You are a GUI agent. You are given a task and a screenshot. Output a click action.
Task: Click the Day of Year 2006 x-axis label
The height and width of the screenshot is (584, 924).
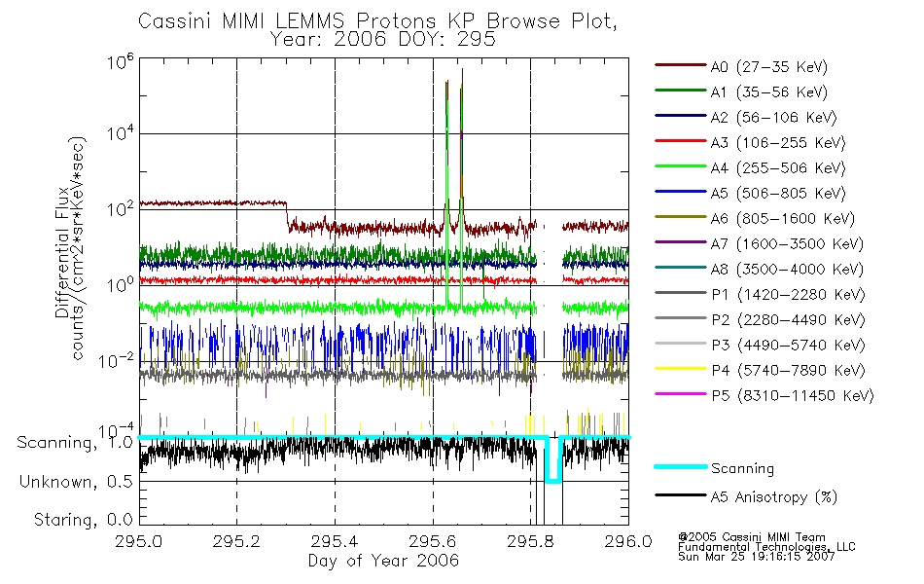pyautogui.click(x=383, y=561)
